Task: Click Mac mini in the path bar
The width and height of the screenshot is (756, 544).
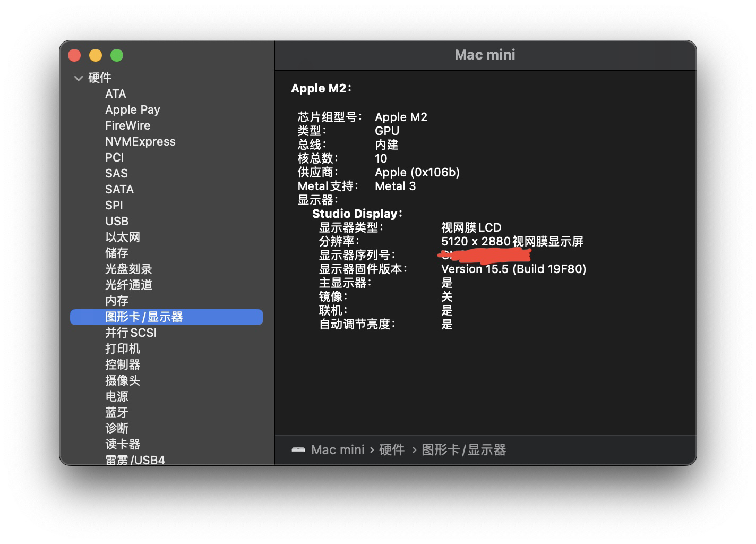Action: click(338, 450)
